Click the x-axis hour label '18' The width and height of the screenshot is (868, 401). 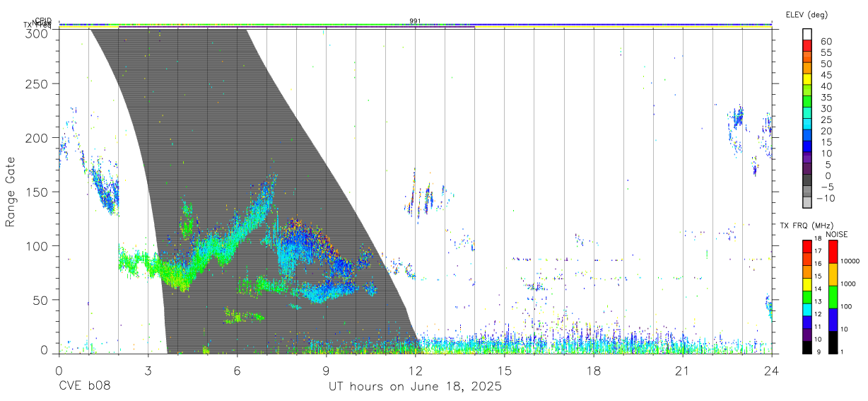pos(594,370)
